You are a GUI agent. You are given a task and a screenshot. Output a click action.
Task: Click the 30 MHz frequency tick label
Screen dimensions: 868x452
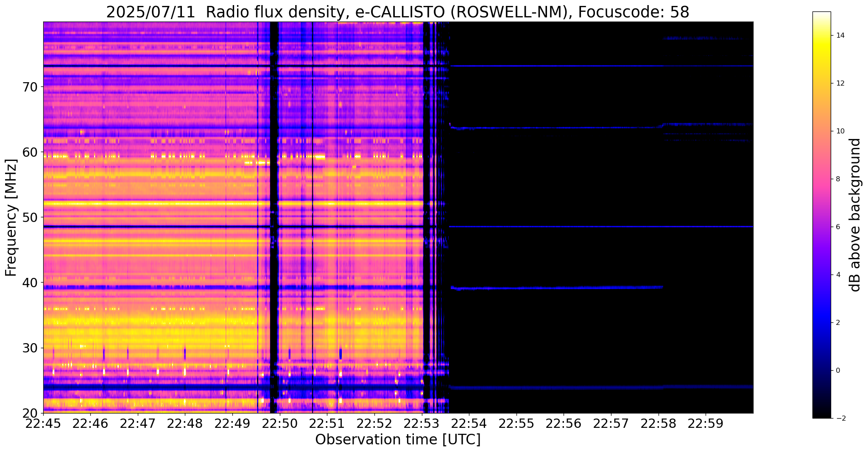(30, 348)
